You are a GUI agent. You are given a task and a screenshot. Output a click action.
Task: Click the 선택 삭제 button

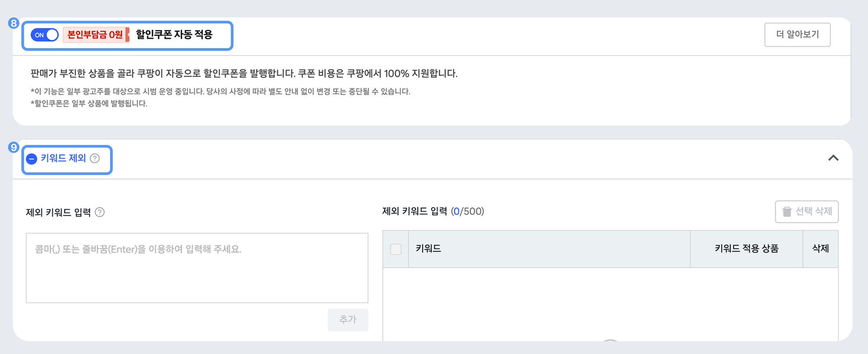[806, 212]
